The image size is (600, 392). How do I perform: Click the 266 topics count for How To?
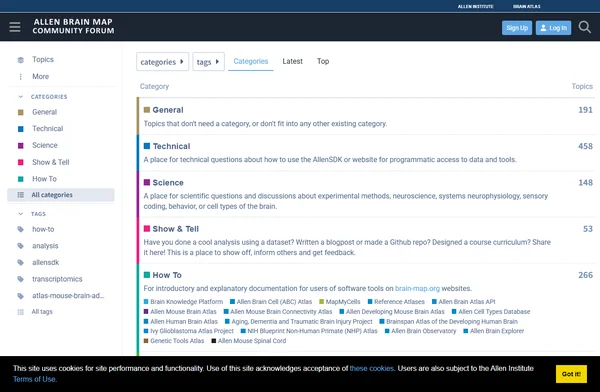pyautogui.click(x=585, y=275)
